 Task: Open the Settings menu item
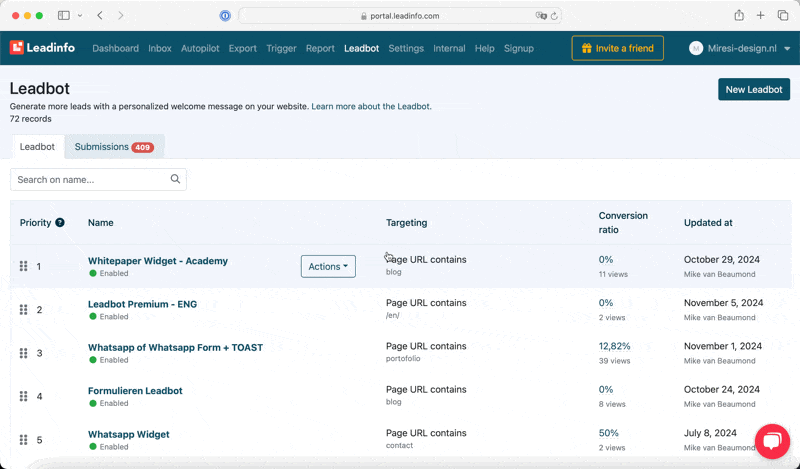[406, 48]
